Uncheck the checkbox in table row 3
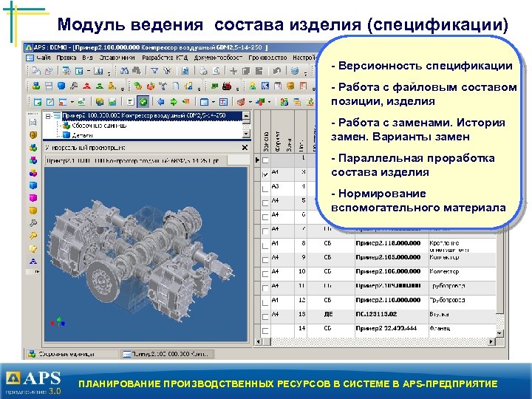This screenshot has width=532, height=399. click(265, 174)
